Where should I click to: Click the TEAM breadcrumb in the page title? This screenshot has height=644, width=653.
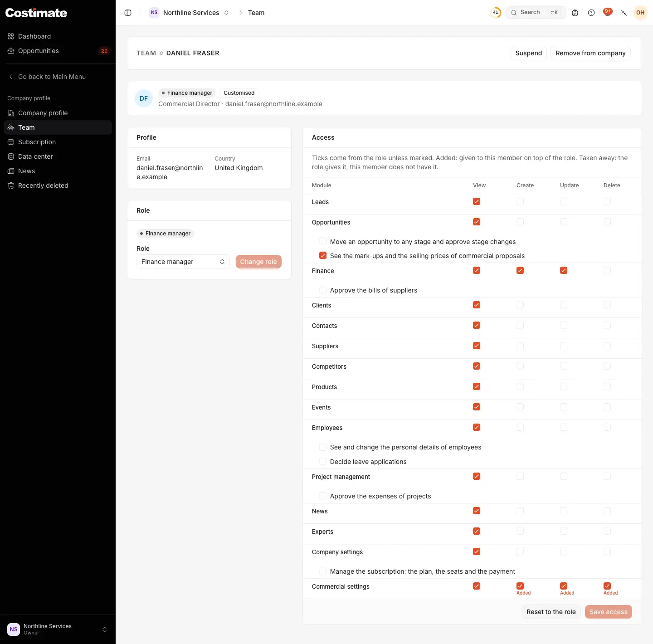[x=146, y=53]
